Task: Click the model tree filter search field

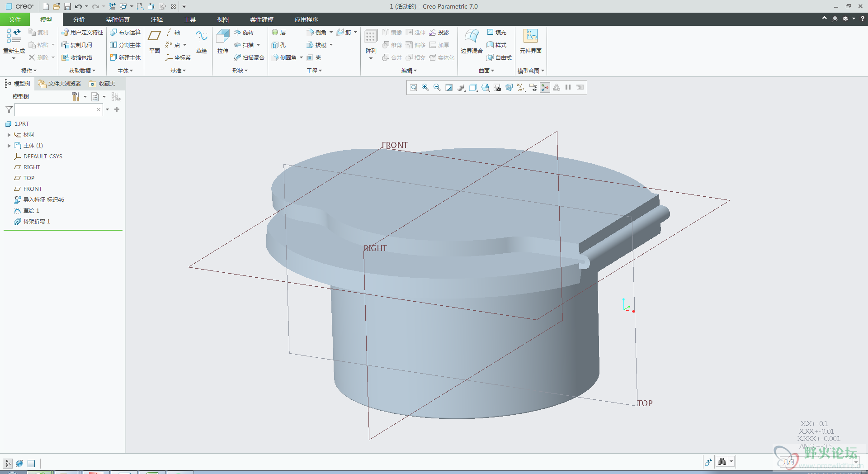Action: 59,109
